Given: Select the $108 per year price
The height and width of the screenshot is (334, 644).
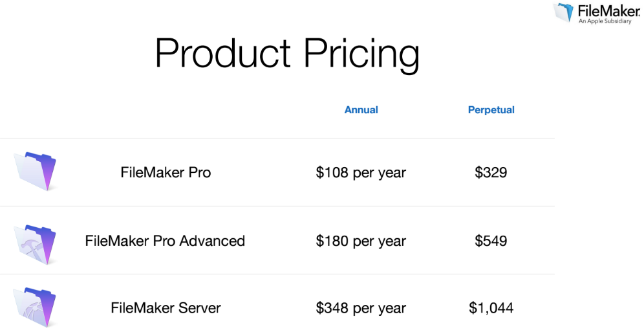Looking at the screenshot, I should click(x=361, y=173).
